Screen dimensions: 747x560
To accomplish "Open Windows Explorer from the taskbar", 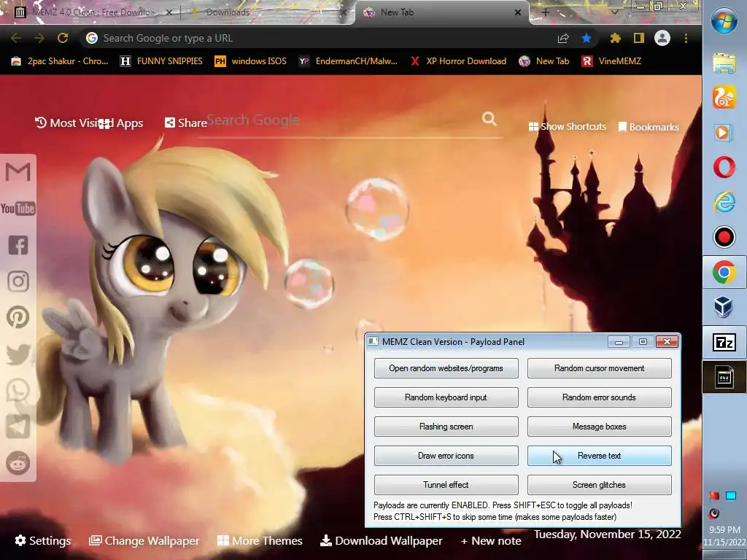I will click(724, 63).
